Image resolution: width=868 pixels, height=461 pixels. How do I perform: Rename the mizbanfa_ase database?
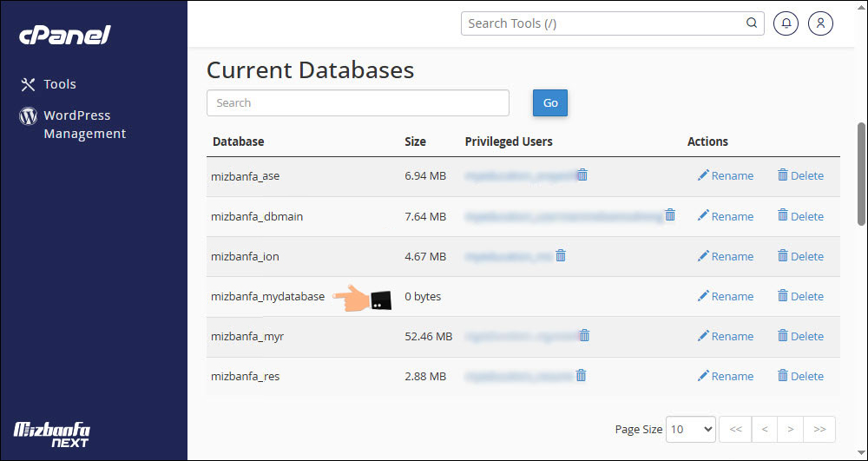click(x=725, y=175)
